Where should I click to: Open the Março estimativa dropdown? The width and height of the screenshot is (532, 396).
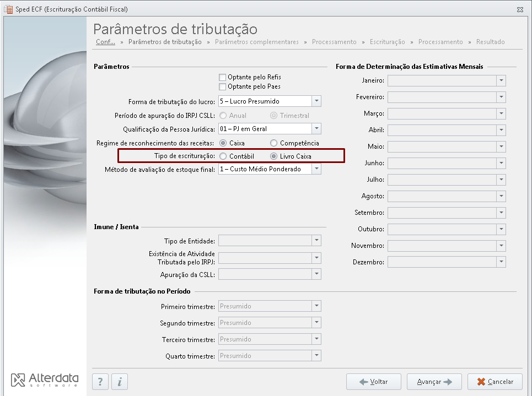[x=501, y=113]
